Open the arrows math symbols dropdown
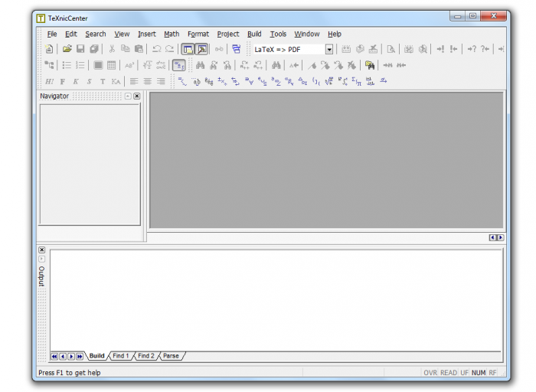This screenshot has width=536, height=392. coord(236,81)
